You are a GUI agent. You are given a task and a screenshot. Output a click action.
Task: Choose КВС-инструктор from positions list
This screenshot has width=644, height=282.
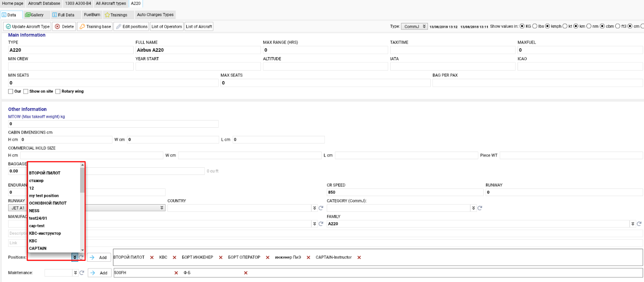point(45,233)
